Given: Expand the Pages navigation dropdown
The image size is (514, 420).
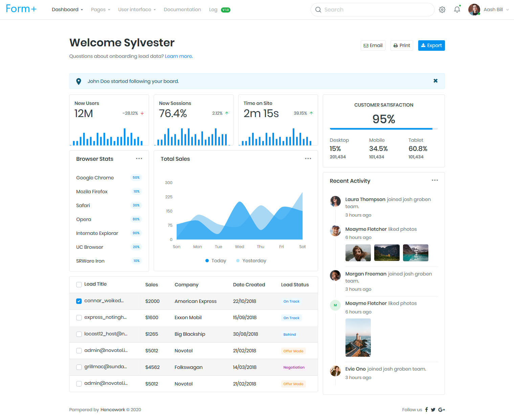Looking at the screenshot, I should coord(100,9).
